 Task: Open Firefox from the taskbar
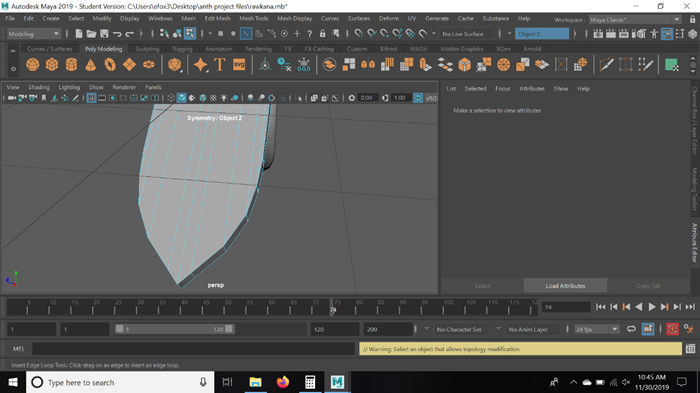tap(283, 382)
